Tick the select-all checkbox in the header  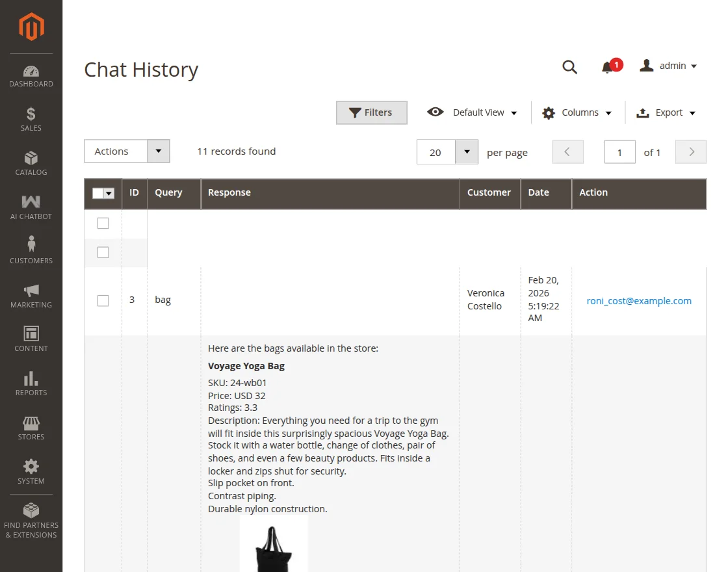click(99, 193)
